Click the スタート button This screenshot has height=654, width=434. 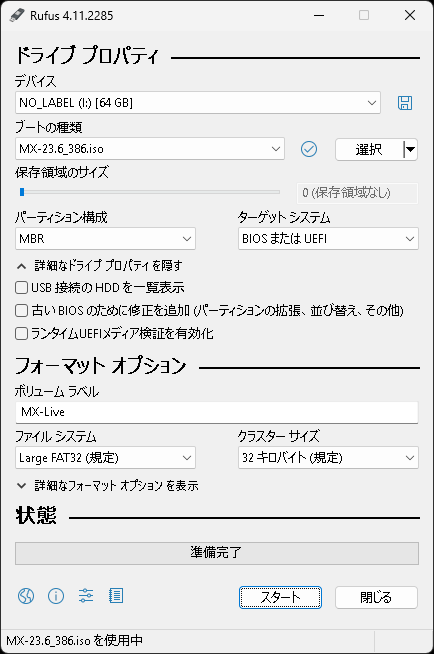280,597
